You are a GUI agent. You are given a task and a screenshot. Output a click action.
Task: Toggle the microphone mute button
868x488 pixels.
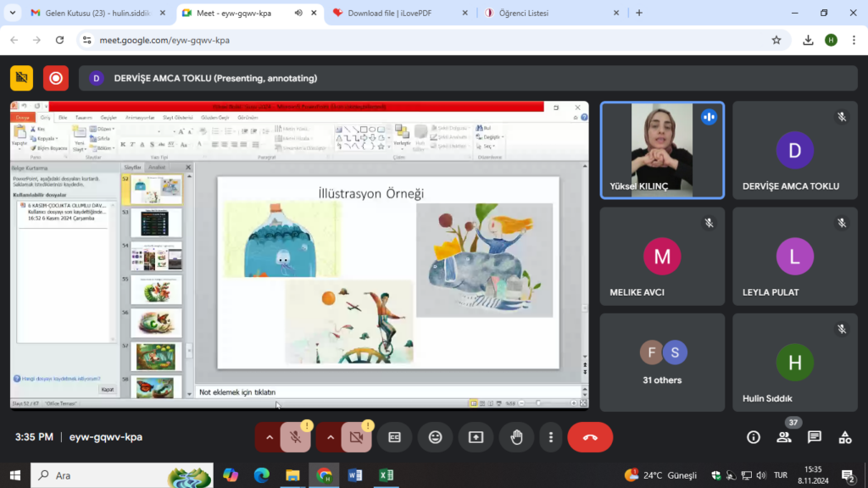[x=296, y=437]
